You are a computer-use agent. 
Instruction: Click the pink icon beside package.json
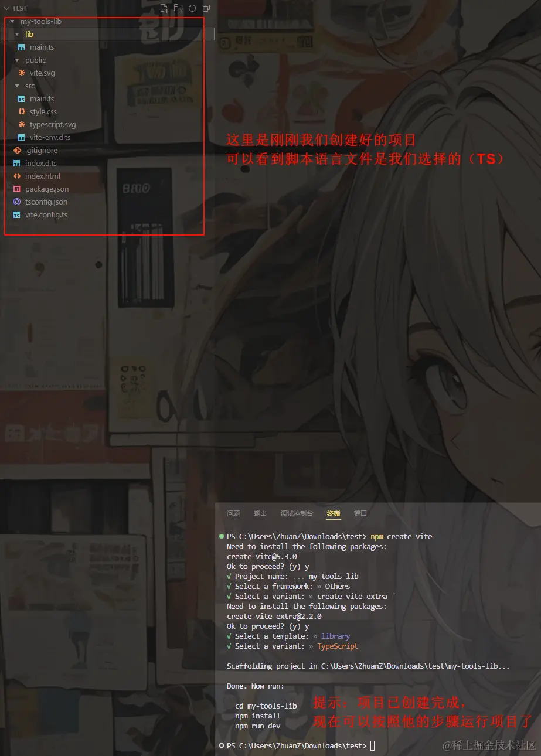[x=17, y=189]
